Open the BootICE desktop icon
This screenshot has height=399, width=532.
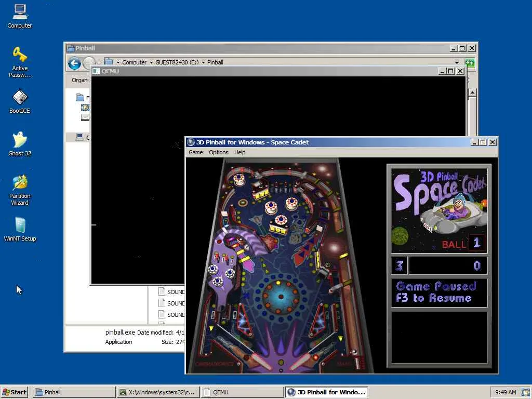click(x=20, y=101)
